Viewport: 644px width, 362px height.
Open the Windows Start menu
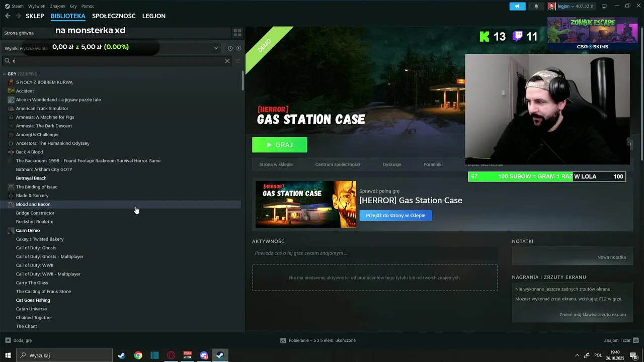click(x=8, y=355)
